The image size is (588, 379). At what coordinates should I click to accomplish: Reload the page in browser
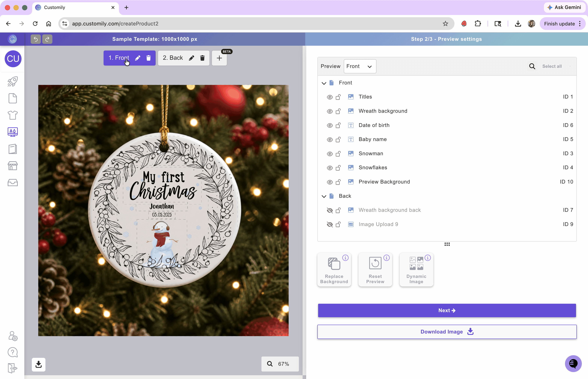tap(35, 24)
